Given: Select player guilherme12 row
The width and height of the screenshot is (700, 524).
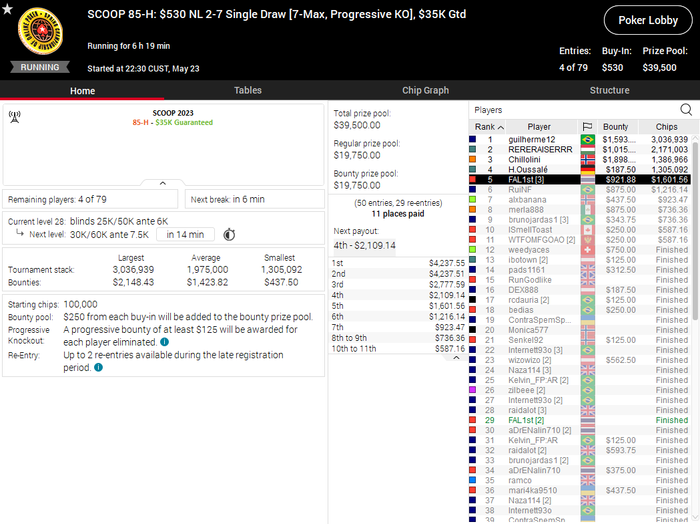Looking at the screenshot, I should 579,139.
